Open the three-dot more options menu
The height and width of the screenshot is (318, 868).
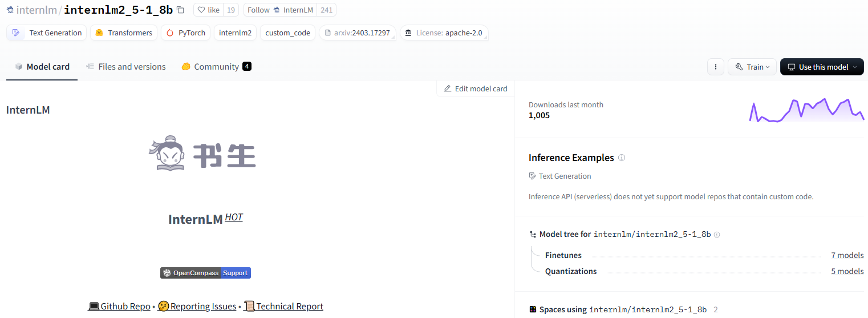[x=716, y=67]
